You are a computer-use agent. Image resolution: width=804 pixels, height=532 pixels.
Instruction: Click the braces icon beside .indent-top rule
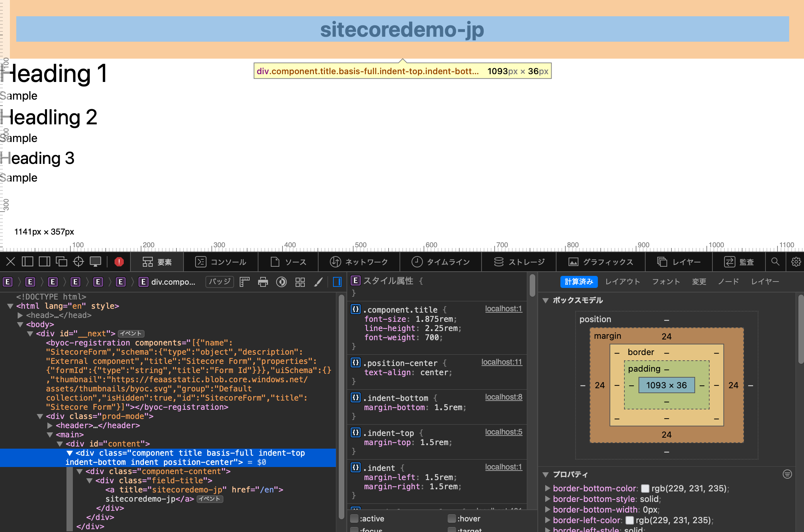[x=356, y=432]
